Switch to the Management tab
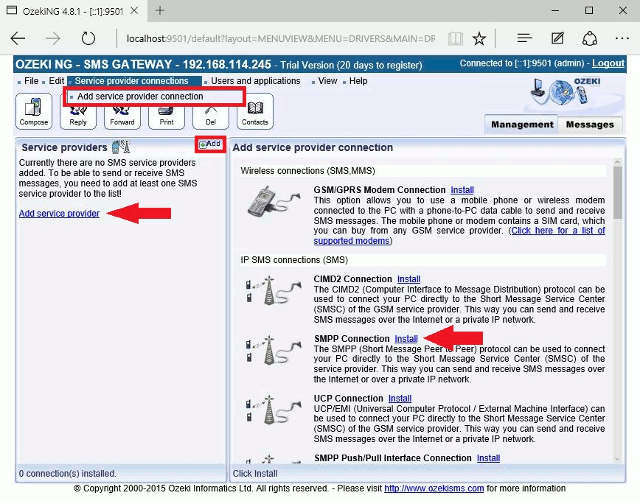 521,124
